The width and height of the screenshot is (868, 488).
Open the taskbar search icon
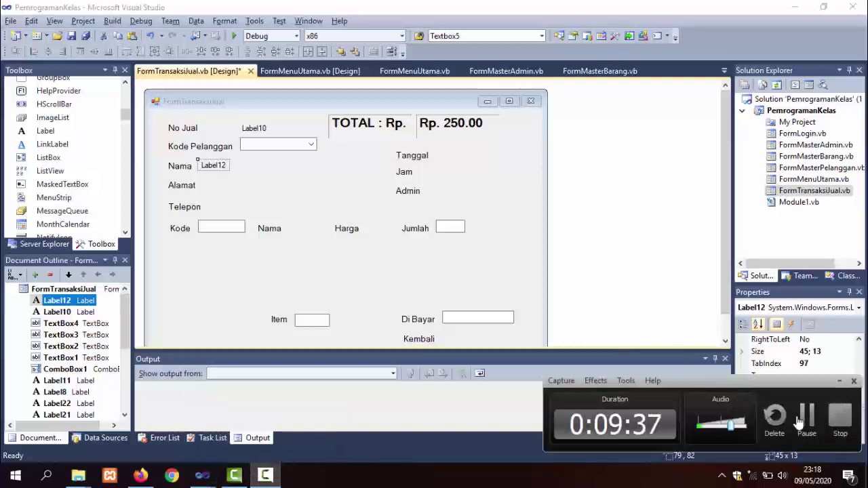pyautogui.click(x=47, y=475)
